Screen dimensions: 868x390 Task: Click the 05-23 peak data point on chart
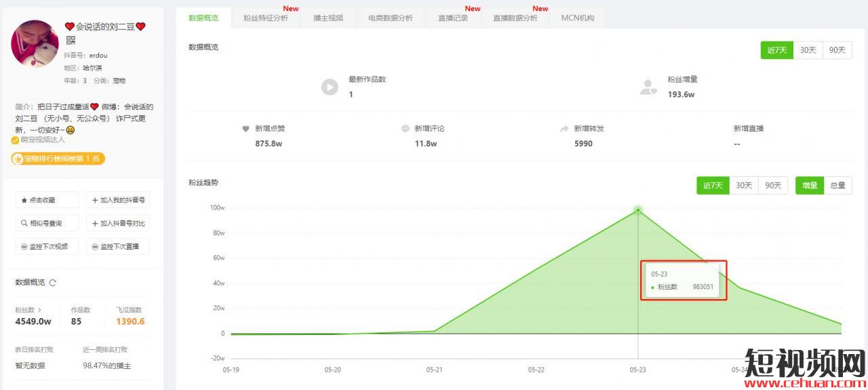tap(637, 210)
